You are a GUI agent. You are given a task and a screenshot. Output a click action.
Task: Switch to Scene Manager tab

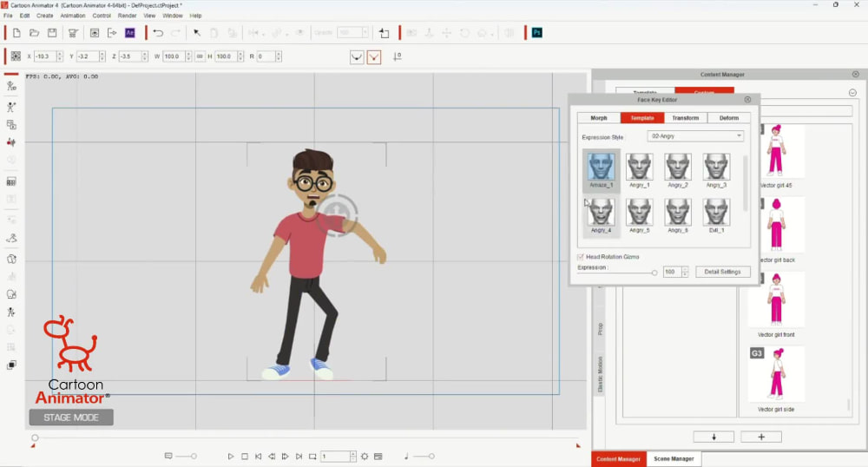(x=674, y=458)
